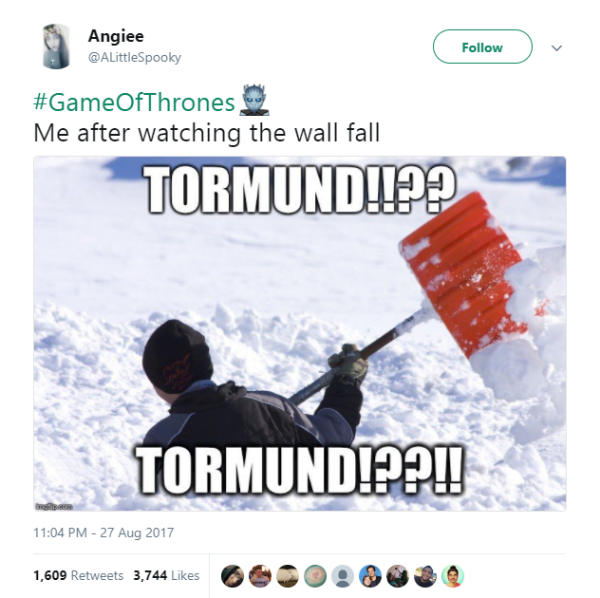Open the 11:04 PM - 27 Aug 2017 timestamp
The image size is (600, 598).
point(104,533)
